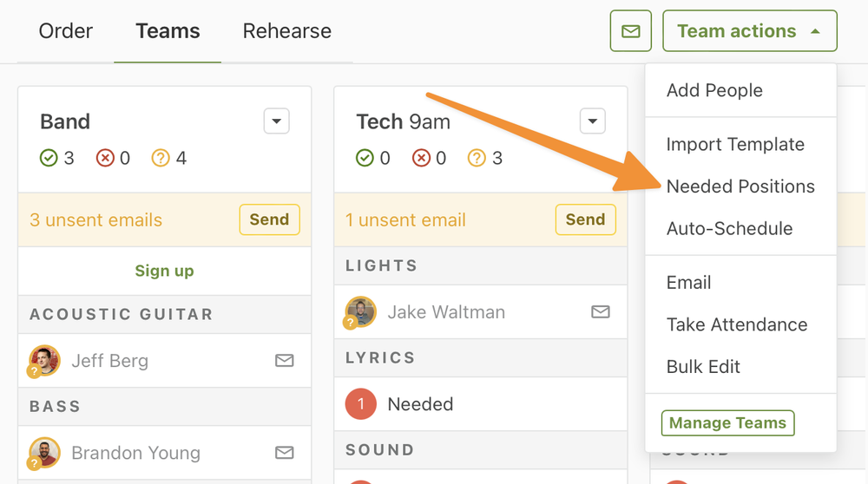The width and height of the screenshot is (868, 484).
Task: Open the Tech 9am dropdown arrow
Action: pos(592,121)
